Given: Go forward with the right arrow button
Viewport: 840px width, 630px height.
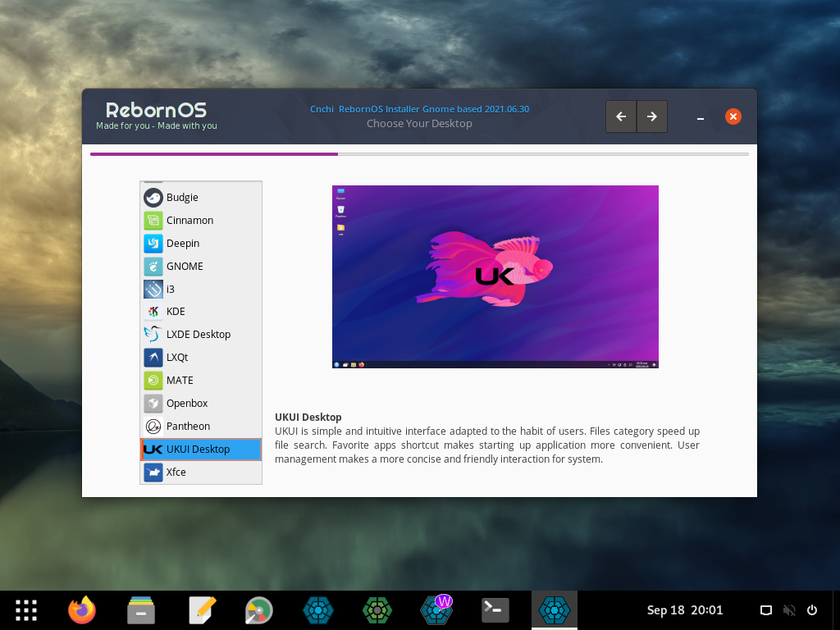Looking at the screenshot, I should click(652, 116).
